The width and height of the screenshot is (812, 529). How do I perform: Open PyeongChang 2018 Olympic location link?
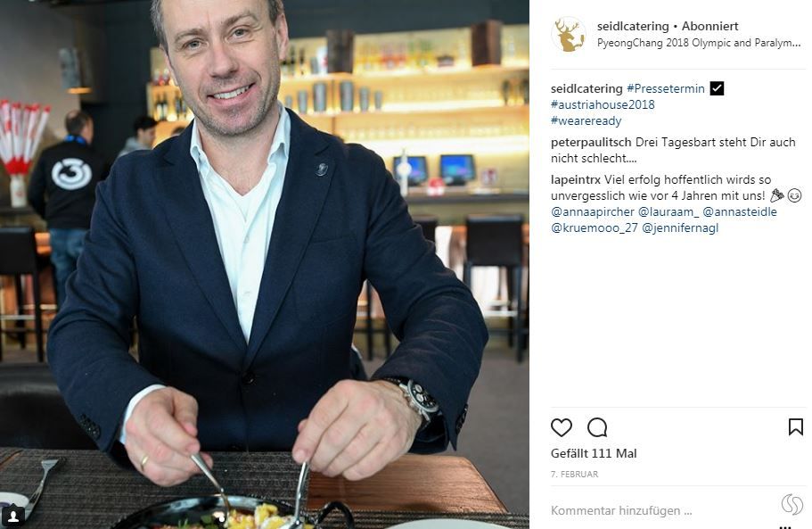[x=699, y=43]
